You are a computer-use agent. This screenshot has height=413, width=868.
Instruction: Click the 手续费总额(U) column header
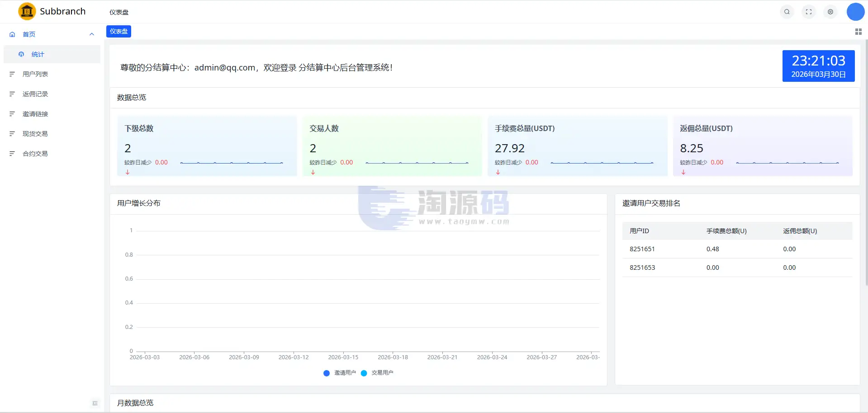pos(726,231)
